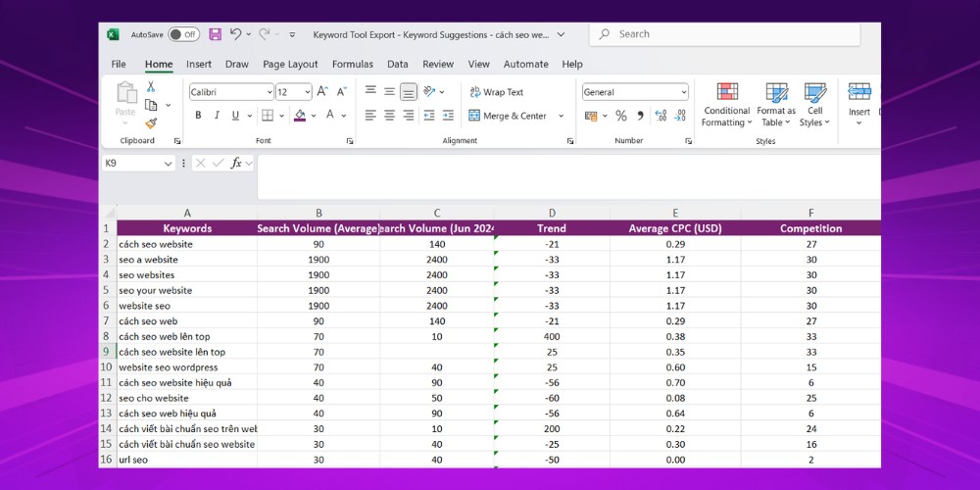The height and width of the screenshot is (490, 980).
Task: Click the Name Box showing K9
Action: pos(138,163)
